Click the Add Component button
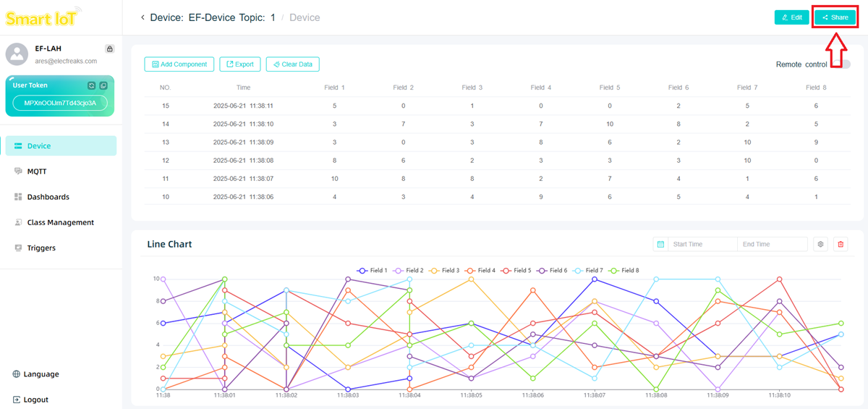Image resolution: width=868 pixels, height=409 pixels. [179, 64]
